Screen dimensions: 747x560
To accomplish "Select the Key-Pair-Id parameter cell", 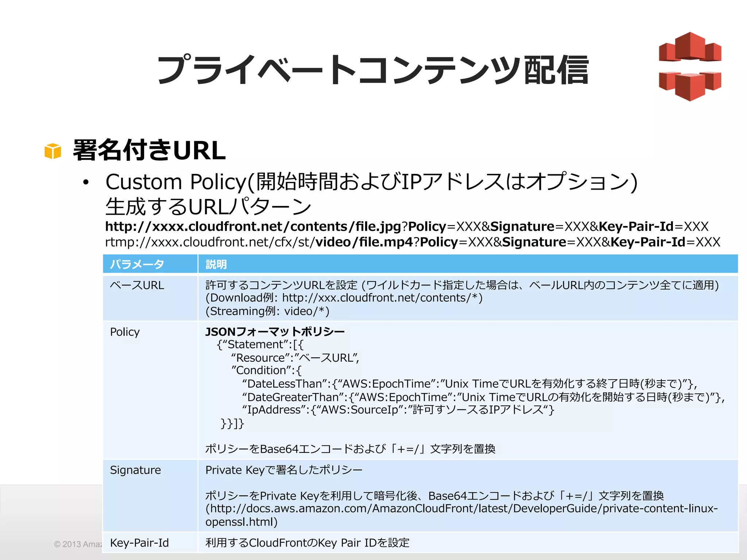I will tap(150, 542).
